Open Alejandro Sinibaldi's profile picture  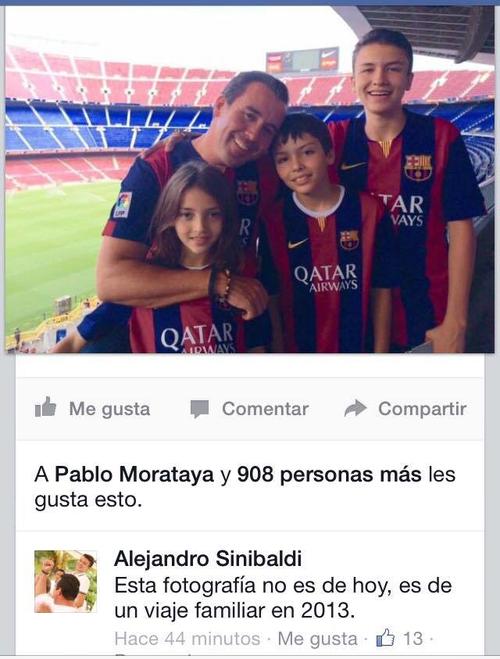(66, 581)
